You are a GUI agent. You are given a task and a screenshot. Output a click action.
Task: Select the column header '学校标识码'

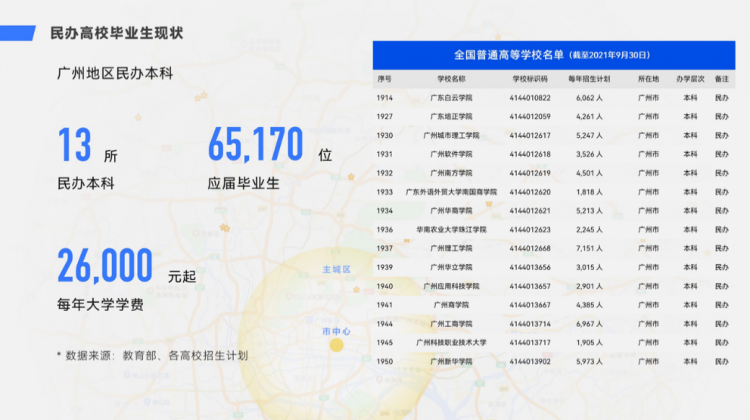coord(530,79)
